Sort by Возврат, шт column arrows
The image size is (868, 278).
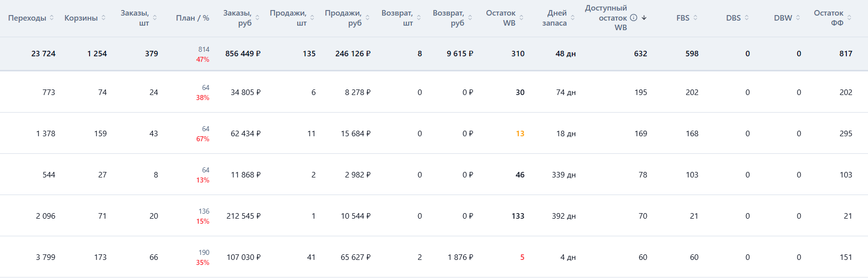click(419, 18)
